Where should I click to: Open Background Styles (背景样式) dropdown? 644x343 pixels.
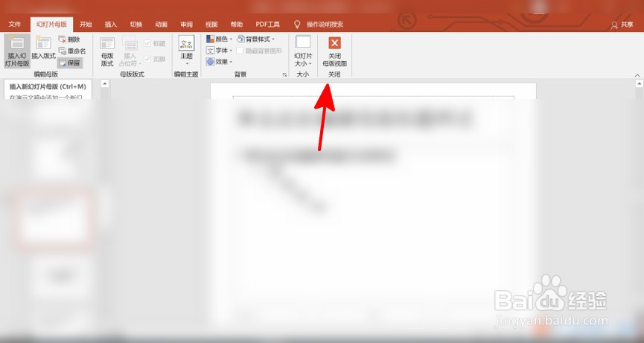(x=256, y=39)
